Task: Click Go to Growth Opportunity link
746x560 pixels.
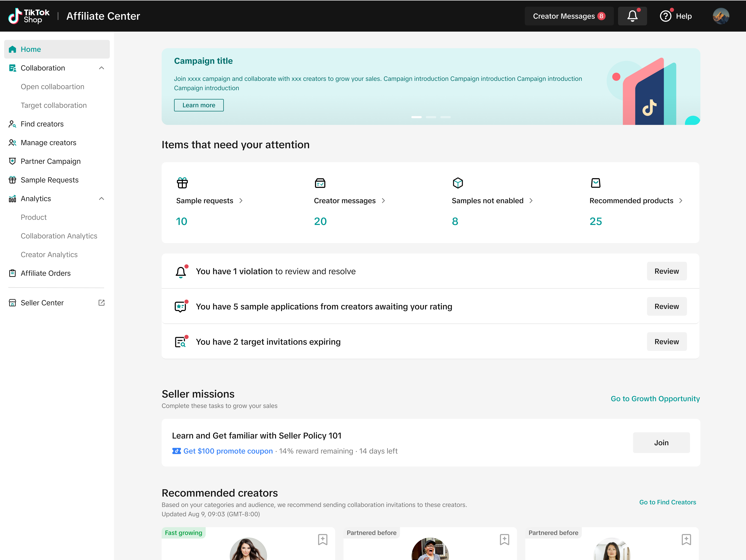Action: tap(655, 399)
